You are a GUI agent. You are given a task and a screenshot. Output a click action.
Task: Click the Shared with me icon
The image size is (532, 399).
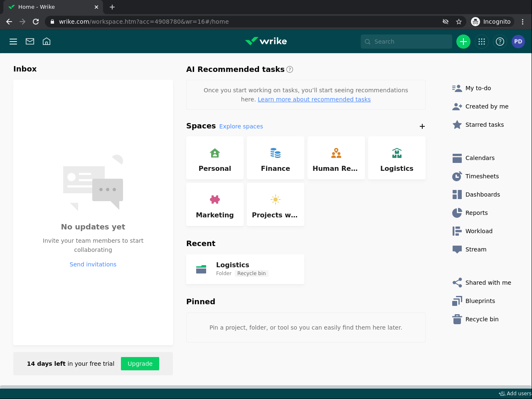pos(457,283)
